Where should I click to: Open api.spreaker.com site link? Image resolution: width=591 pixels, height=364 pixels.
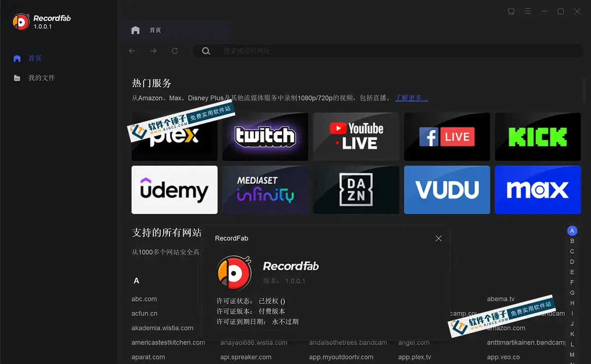[246, 357]
